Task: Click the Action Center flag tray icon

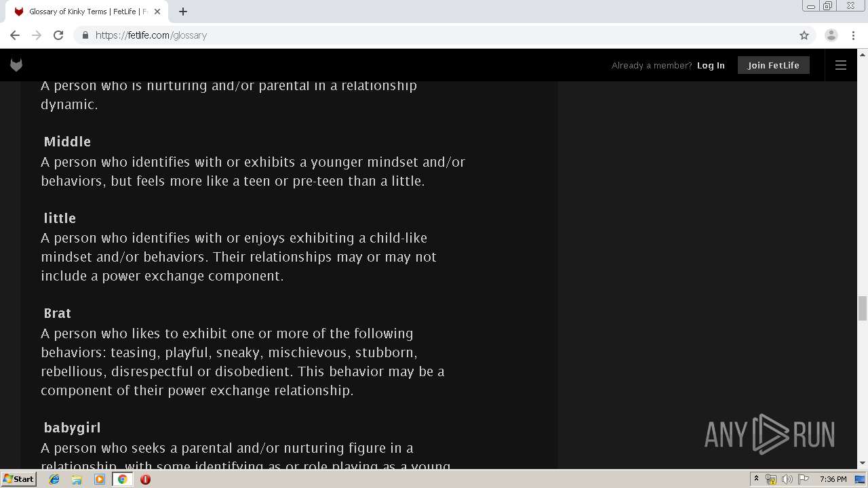Action: click(804, 479)
